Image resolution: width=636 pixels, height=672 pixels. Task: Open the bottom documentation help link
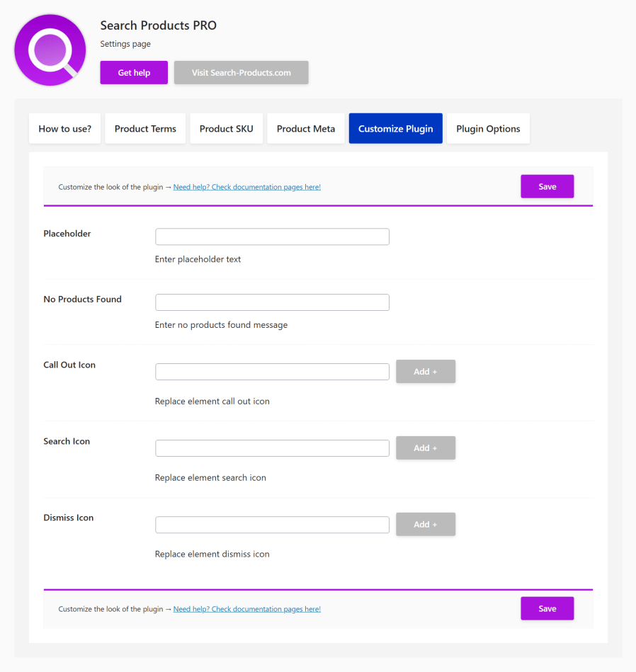[246, 609]
